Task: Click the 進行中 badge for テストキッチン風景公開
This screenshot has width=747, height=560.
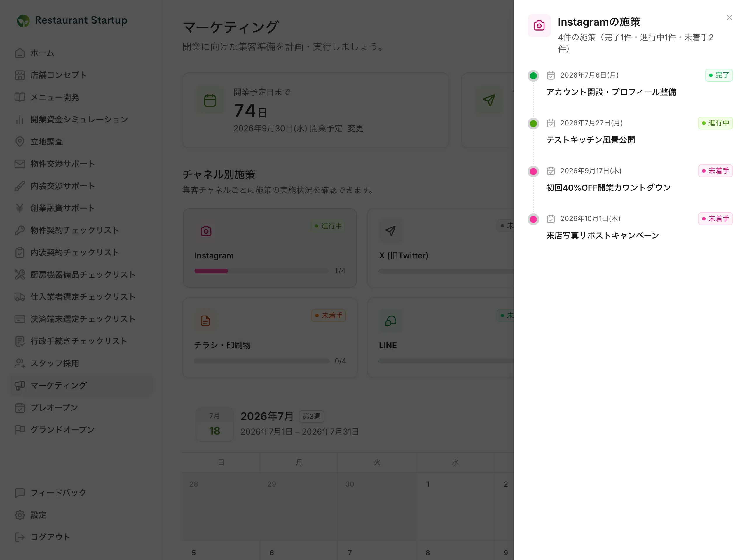Action: coord(715,123)
